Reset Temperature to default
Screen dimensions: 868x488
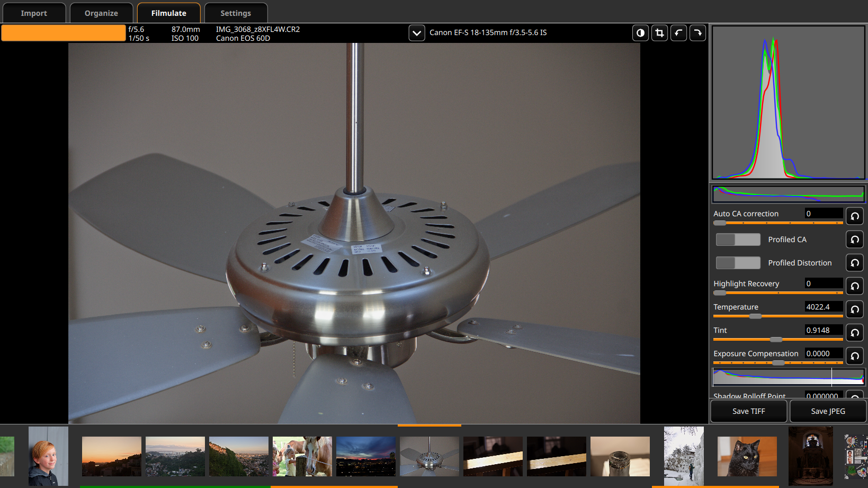[854, 309]
